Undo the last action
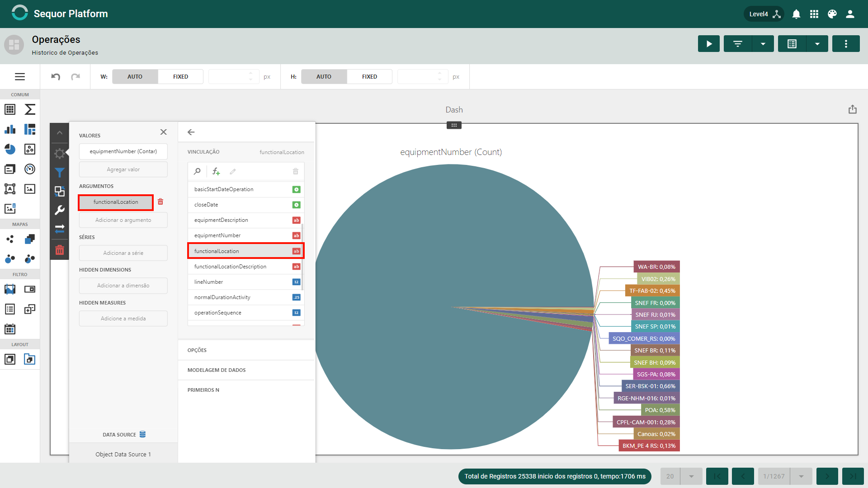The image size is (868, 488). point(56,77)
